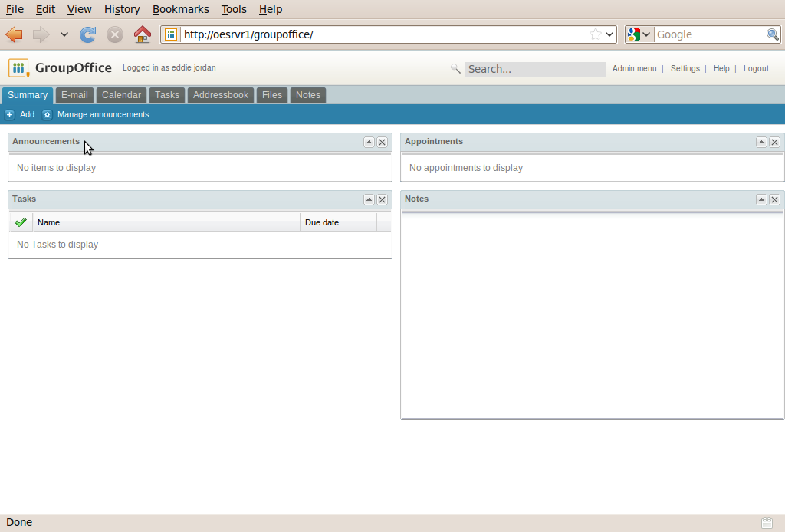Click the Appointments panel title
This screenshot has height=532, width=785.
[434, 141]
